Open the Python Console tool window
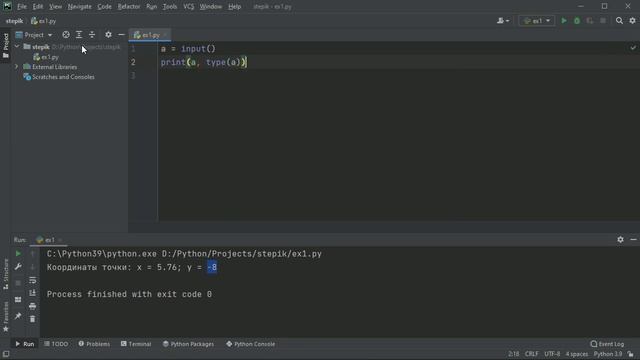Viewport: 640px width, 360px height. pos(251,344)
